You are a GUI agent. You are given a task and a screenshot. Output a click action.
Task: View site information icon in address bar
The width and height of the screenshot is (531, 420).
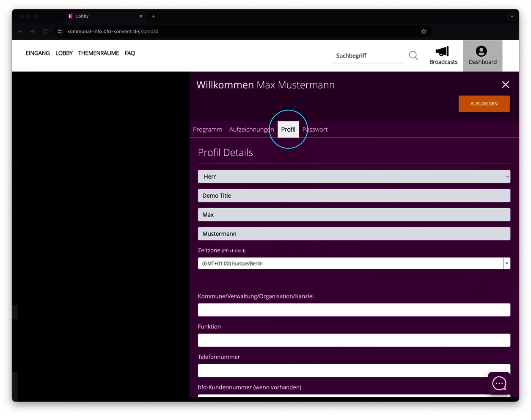pos(60,31)
